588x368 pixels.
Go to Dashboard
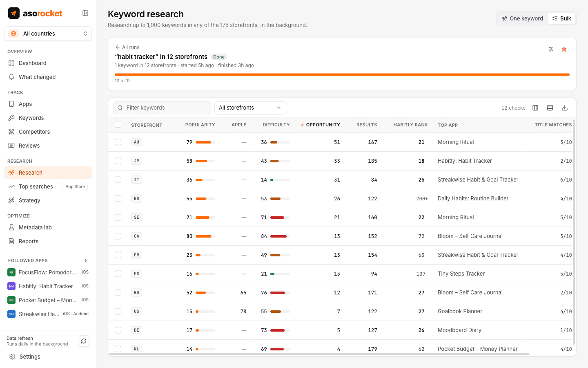coord(48,63)
